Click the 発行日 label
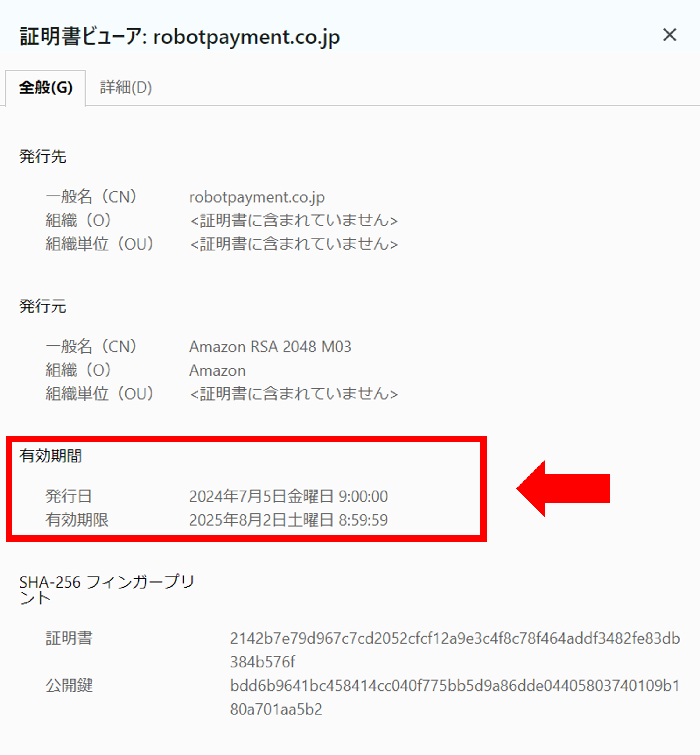 pos(69,496)
